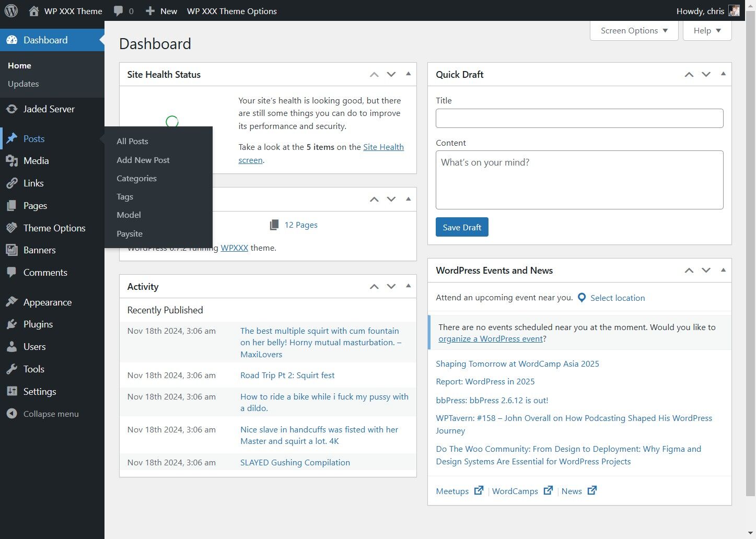Collapse the Activity panel with its triangle
The width and height of the screenshot is (756, 539).
pos(408,286)
